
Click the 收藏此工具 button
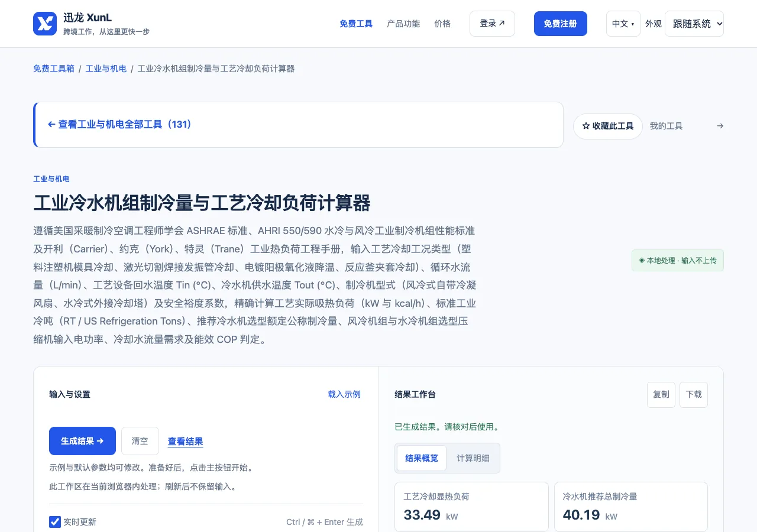tap(607, 126)
